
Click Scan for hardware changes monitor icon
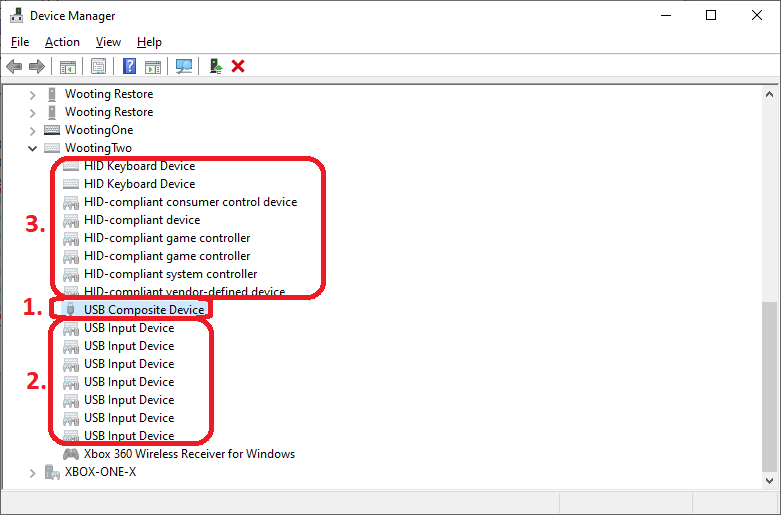184,66
